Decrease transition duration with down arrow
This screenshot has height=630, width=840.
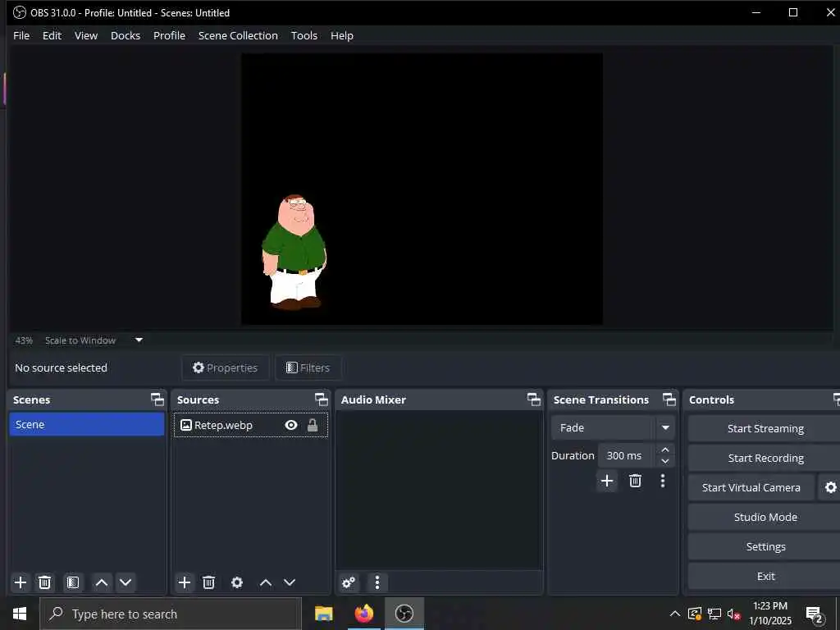[665, 461]
